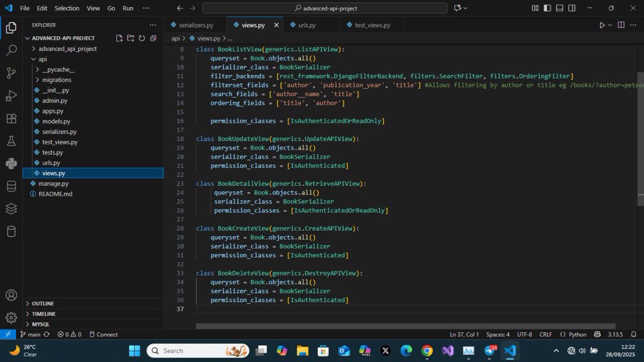The image size is (644, 362).
Task: Open the Testing flask view
Action: [x=11, y=141]
